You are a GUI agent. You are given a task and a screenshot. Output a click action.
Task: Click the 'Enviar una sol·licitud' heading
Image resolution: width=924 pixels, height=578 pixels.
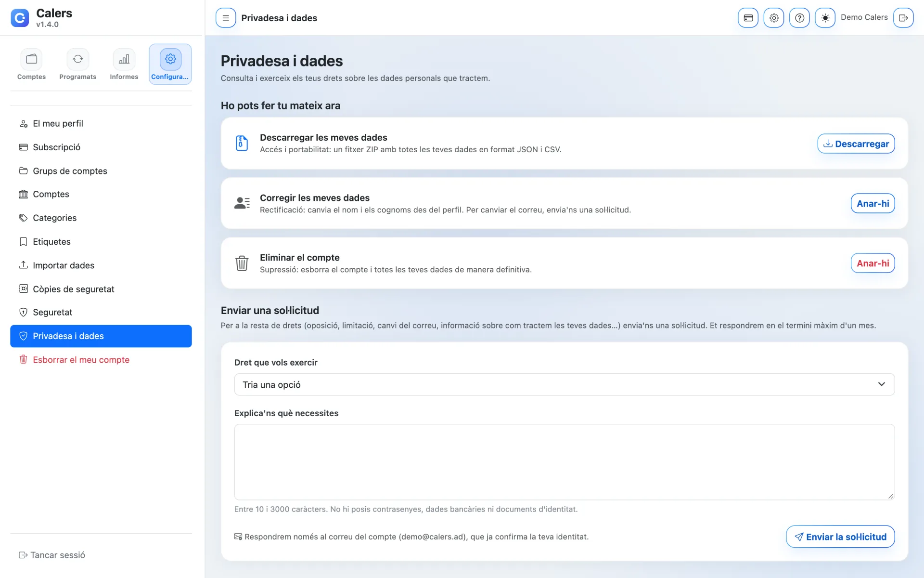point(269,310)
